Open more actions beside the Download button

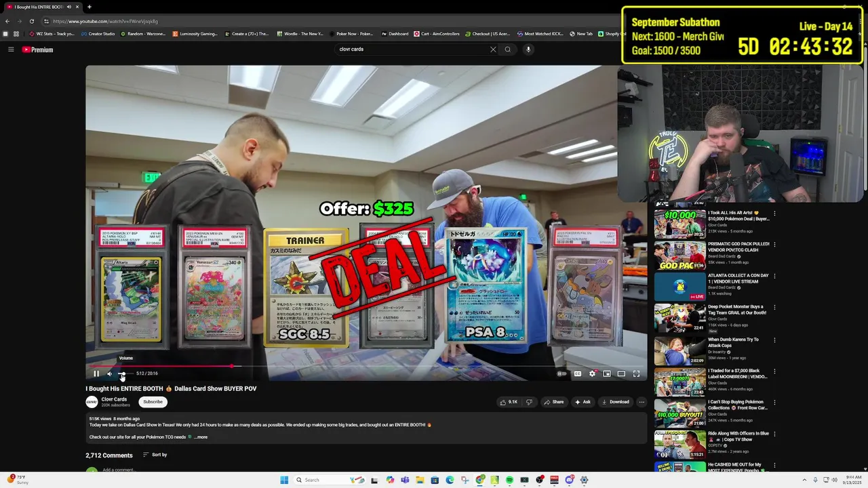642,402
